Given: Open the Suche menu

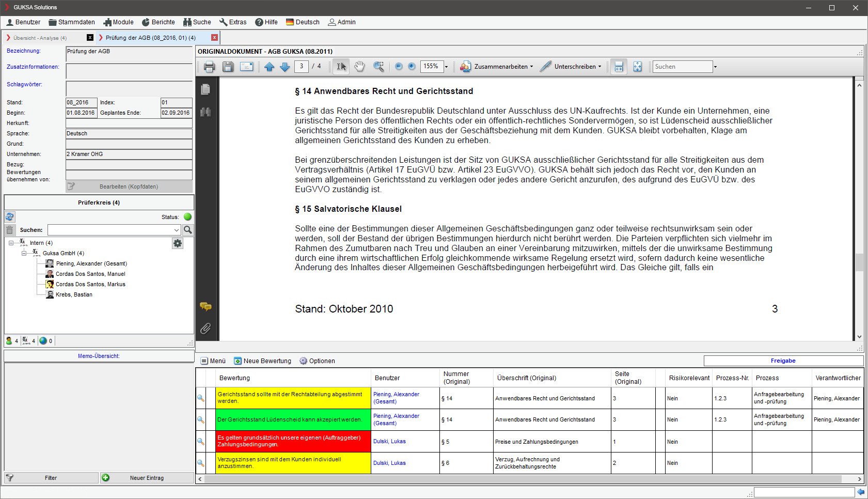Looking at the screenshot, I should pyautogui.click(x=197, y=22).
